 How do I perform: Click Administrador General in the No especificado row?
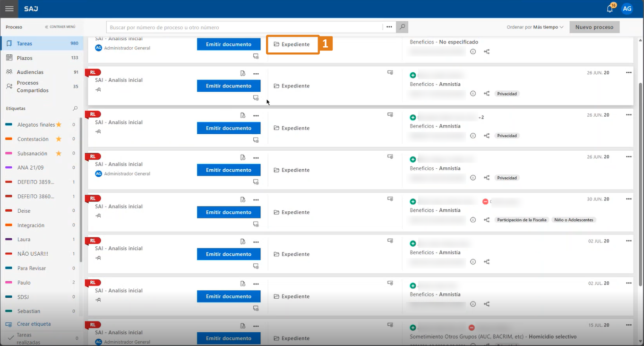[127, 48]
